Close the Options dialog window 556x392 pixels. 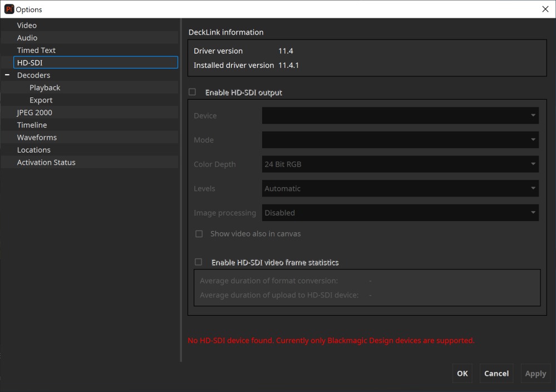tap(545, 9)
